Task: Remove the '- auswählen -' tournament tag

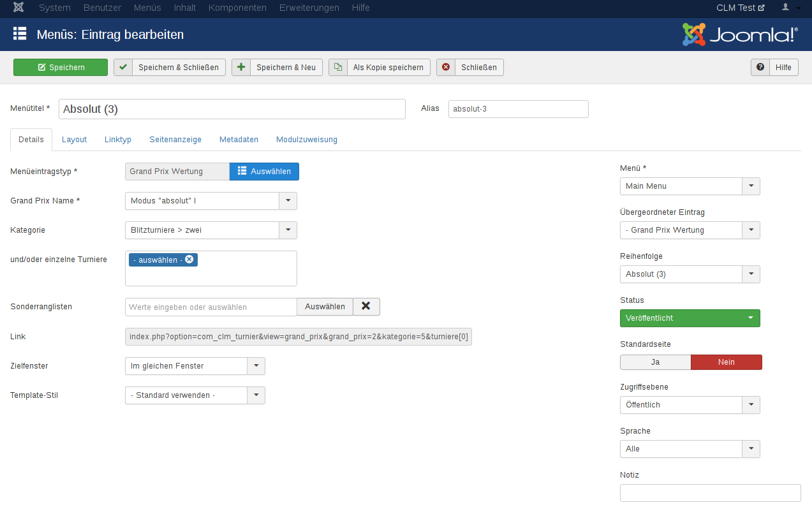Action: (x=189, y=260)
